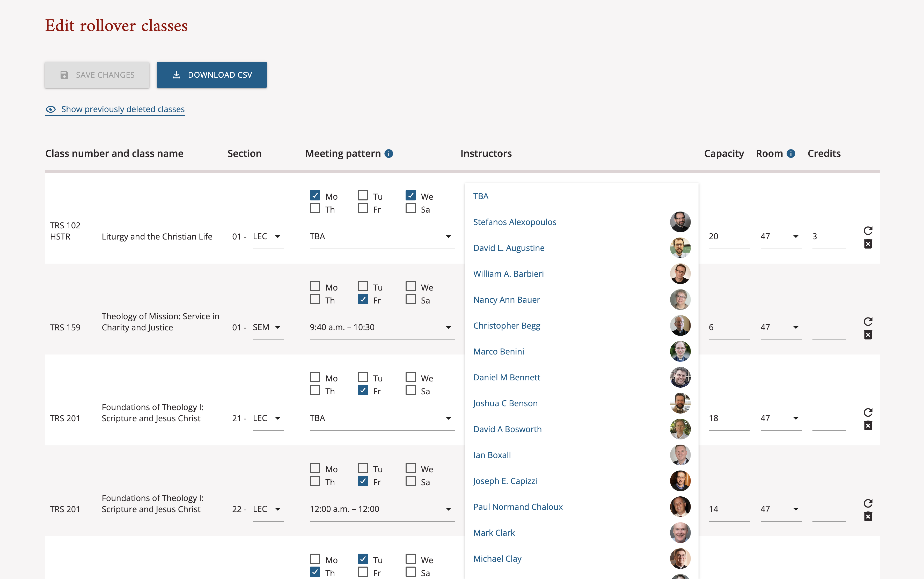
Task: Click the Room column info icon
Action: click(x=791, y=154)
